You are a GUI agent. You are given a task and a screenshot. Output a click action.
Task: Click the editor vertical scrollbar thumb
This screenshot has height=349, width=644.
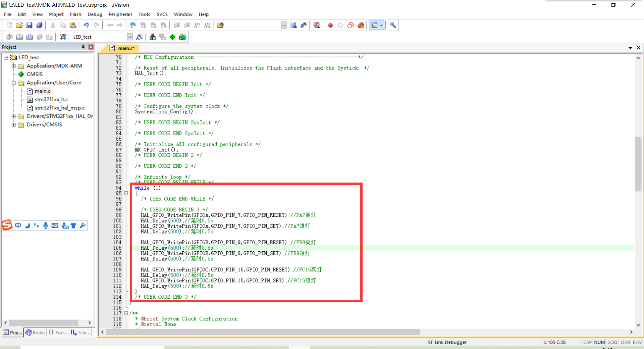click(x=638, y=164)
